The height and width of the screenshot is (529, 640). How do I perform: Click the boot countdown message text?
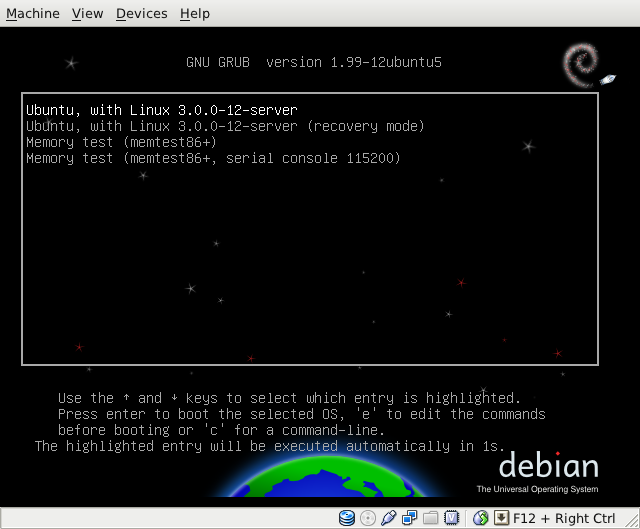pyautogui.click(x=270, y=446)
